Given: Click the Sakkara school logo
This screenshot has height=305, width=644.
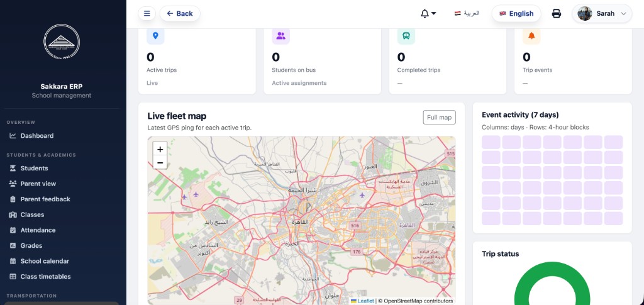Looking at the screenshot, I should click(62, 42).
